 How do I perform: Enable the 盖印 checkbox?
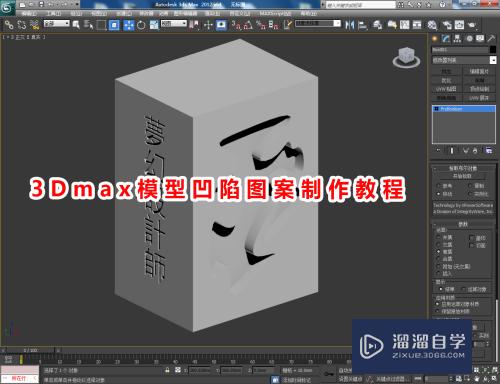[477, 238]
